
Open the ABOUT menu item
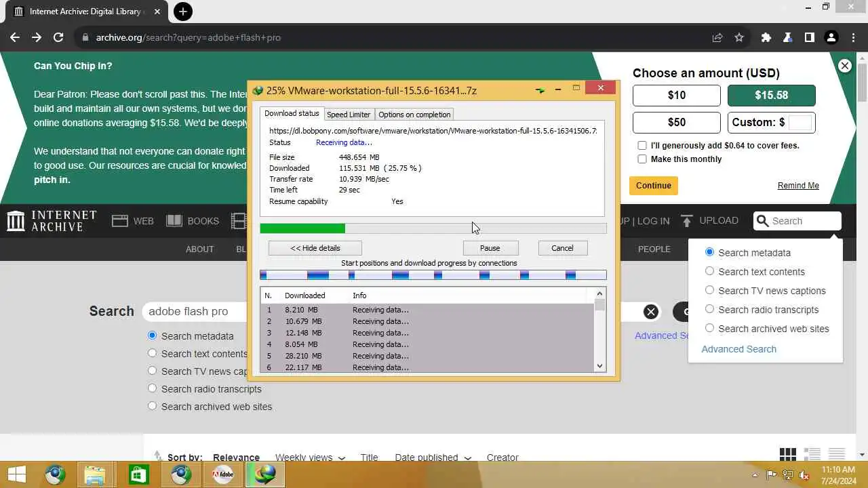[x=200, y=249]
